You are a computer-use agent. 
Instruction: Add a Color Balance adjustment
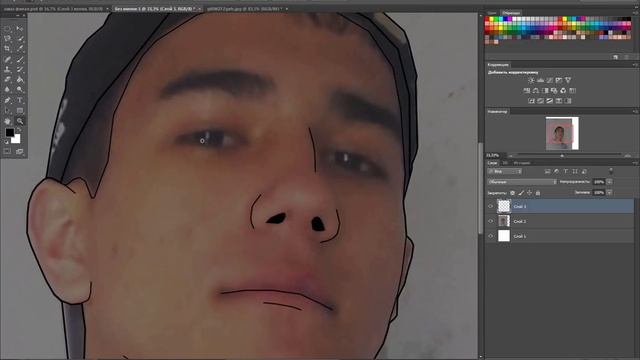coord(536,91)
